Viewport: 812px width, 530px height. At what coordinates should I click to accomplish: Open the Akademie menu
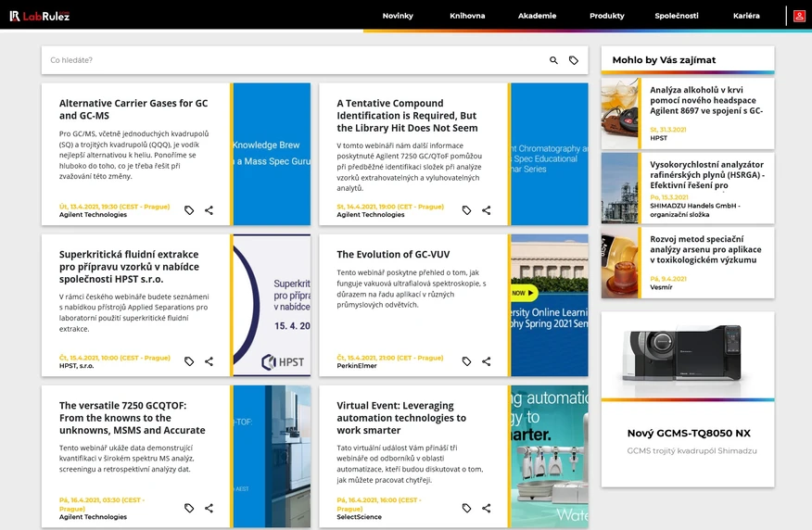pyautogui.click(x=537, y=16)
